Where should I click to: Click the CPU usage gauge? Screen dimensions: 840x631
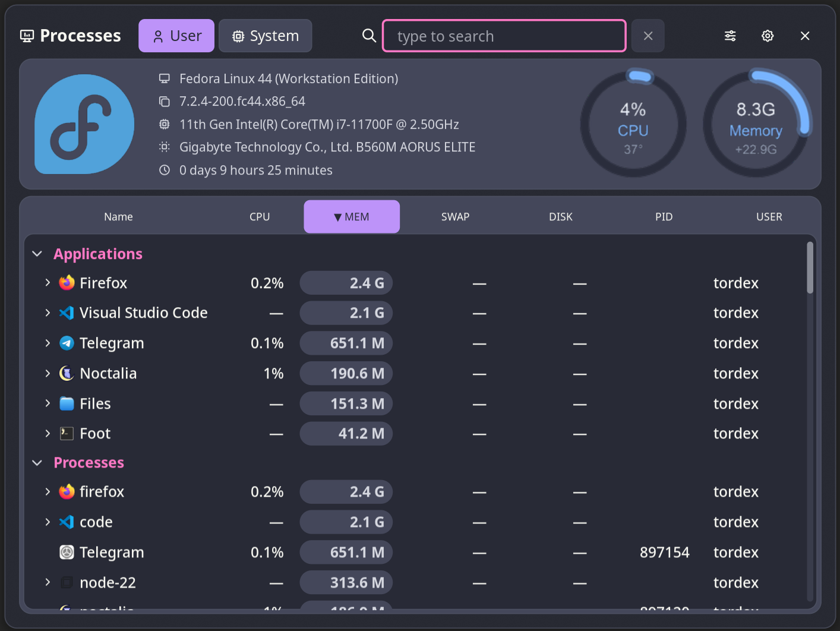tap(633, 124)
